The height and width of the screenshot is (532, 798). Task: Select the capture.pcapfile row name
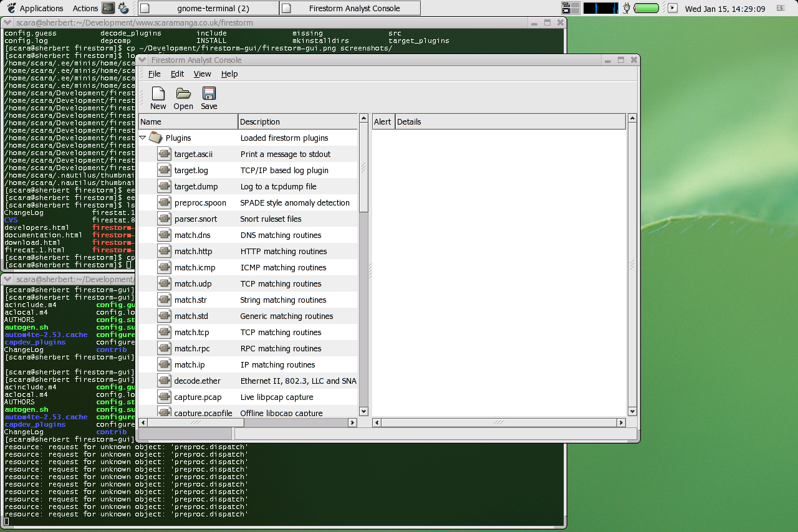coord(203,412)
